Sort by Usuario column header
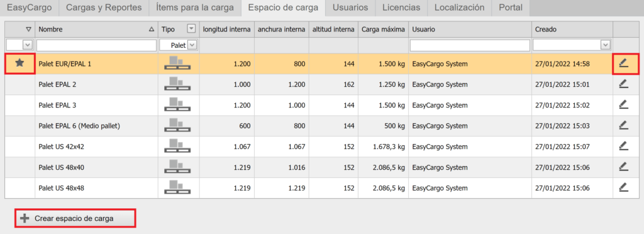Viewport: 644px width, 234px height. click(470, 29)
